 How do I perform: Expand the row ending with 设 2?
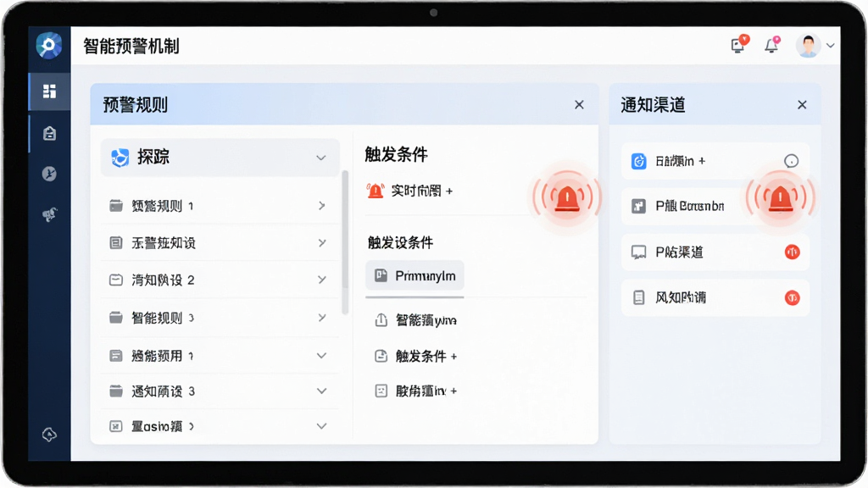321,280
